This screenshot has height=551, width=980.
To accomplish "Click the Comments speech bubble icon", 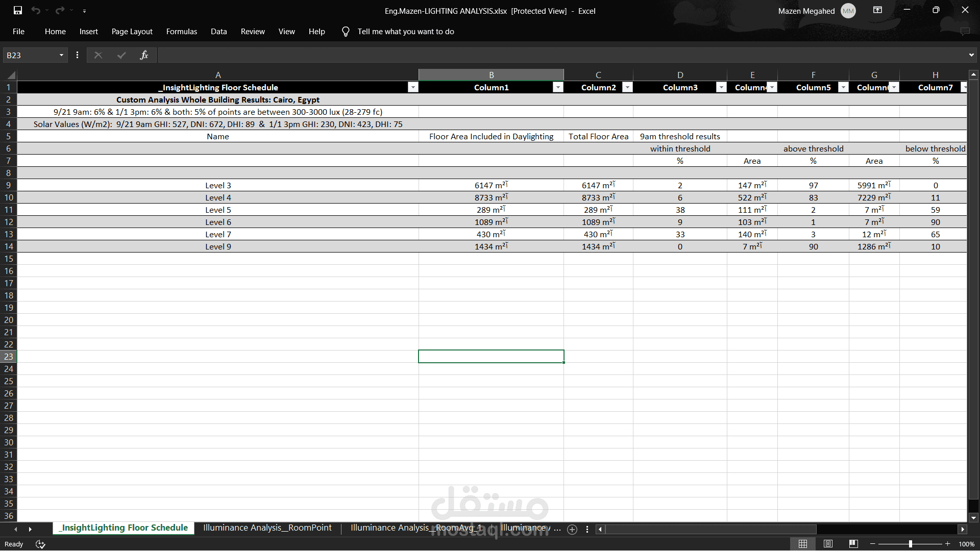I will pyautogui.click(x=965, y=32).
